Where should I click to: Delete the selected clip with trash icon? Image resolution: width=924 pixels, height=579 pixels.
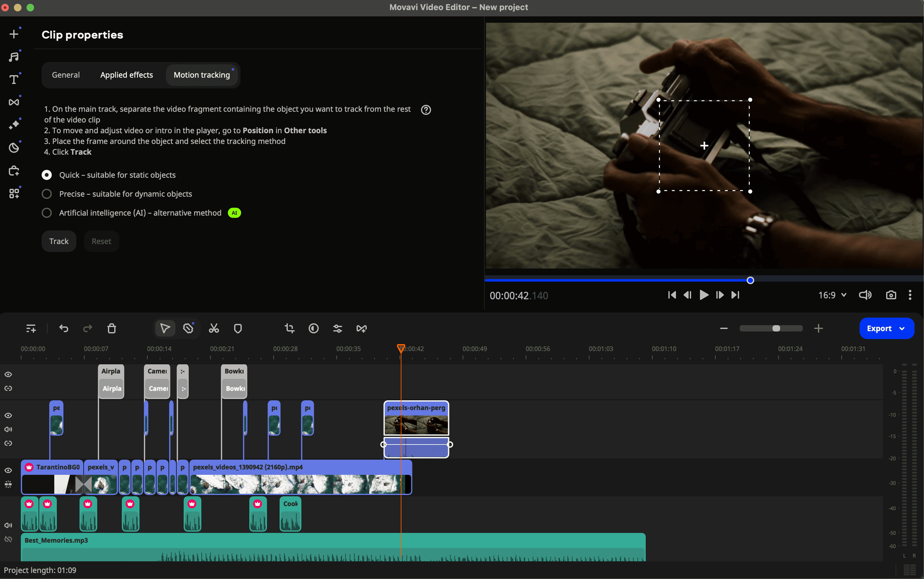pyautogui.click(x=111, y=329)
